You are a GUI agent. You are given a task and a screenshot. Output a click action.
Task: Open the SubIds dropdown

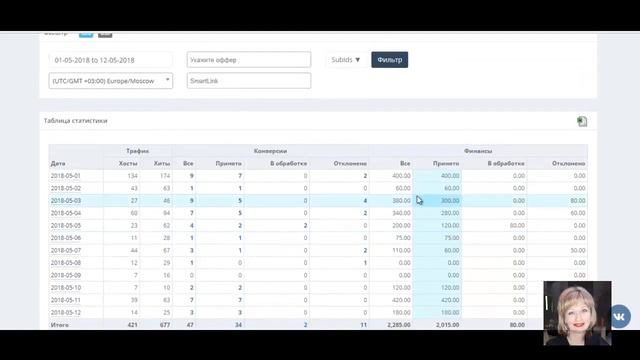tap(346, 60)
